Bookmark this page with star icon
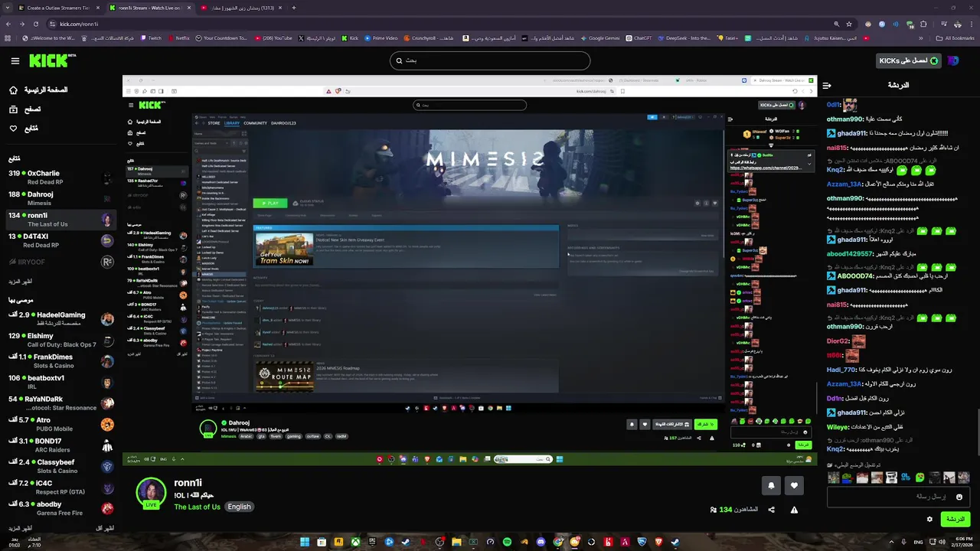This screenshot has height=551, width=980. click(849, 24)
